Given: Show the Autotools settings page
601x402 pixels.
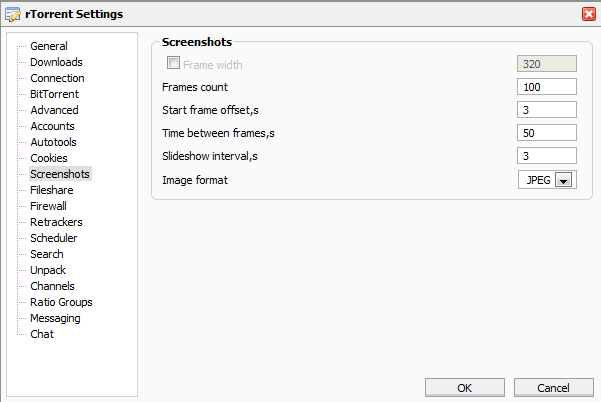Looking at the screenshot, I should pyautogui.click(x=54, y=142).
